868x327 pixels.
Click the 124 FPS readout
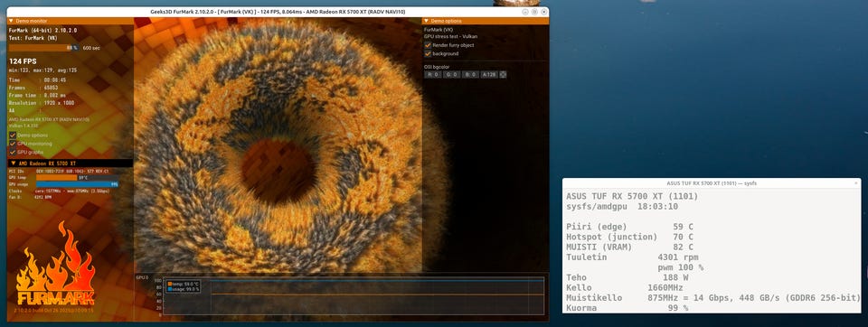point(23,61)
